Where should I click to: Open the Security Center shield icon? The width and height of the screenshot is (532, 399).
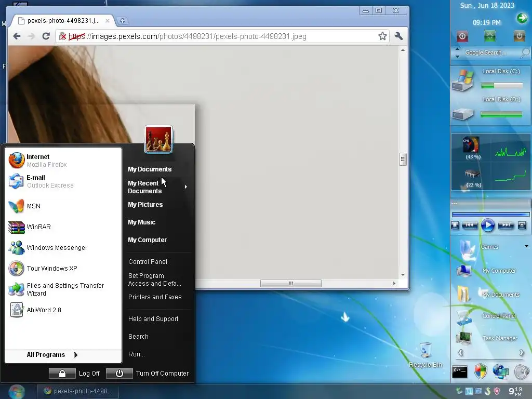click(x=481, y=371)
